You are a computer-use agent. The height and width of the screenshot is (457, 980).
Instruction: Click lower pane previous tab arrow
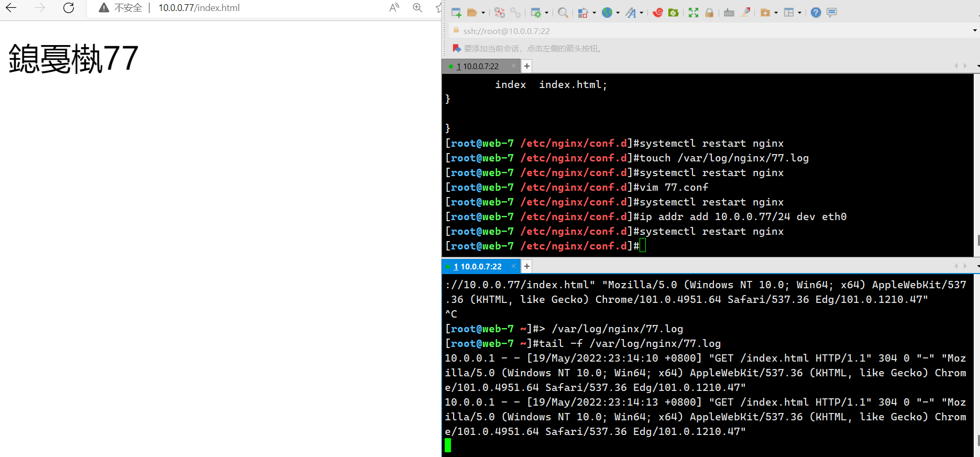956,266
